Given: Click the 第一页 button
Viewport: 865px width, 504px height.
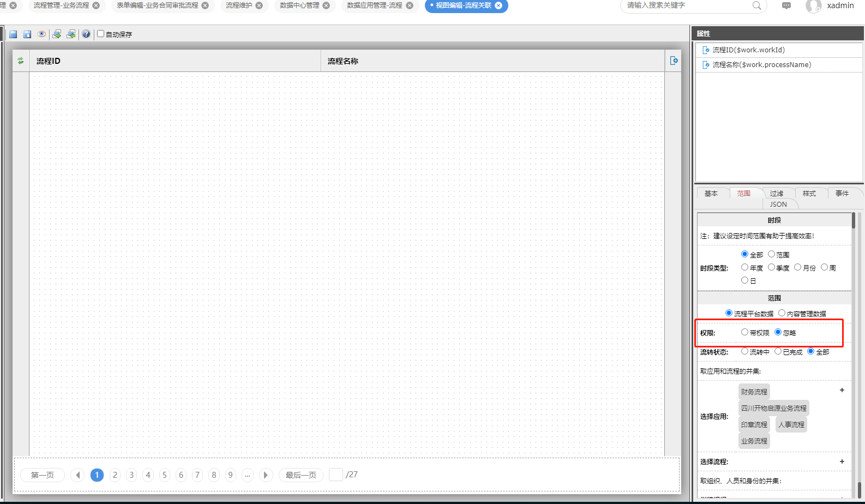Looking at the screenshot, I should pyautogui.click(x=43, y=475).
